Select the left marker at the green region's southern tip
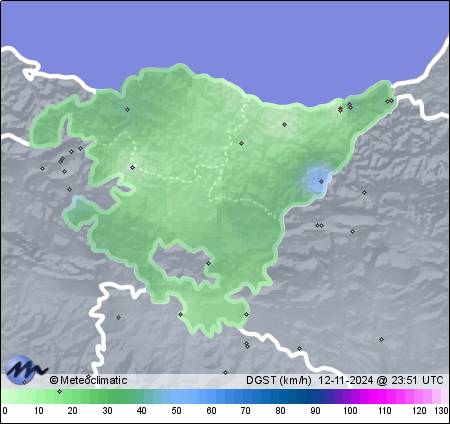The image size is (450, 424). 180,314
